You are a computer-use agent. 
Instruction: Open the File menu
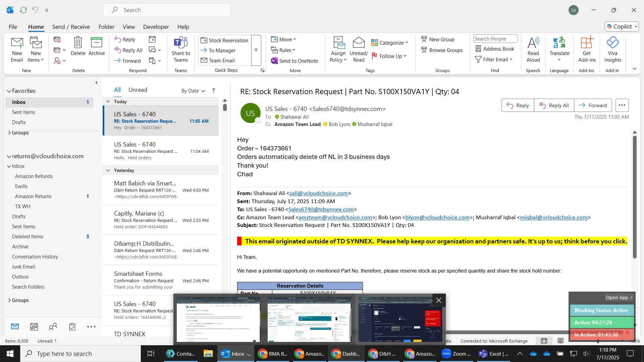13,27
